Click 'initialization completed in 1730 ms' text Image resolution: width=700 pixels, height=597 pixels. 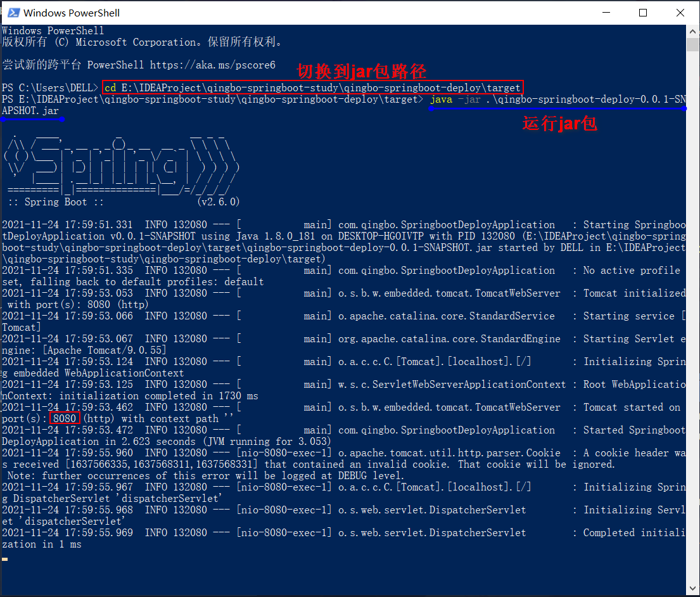[158, 395]
